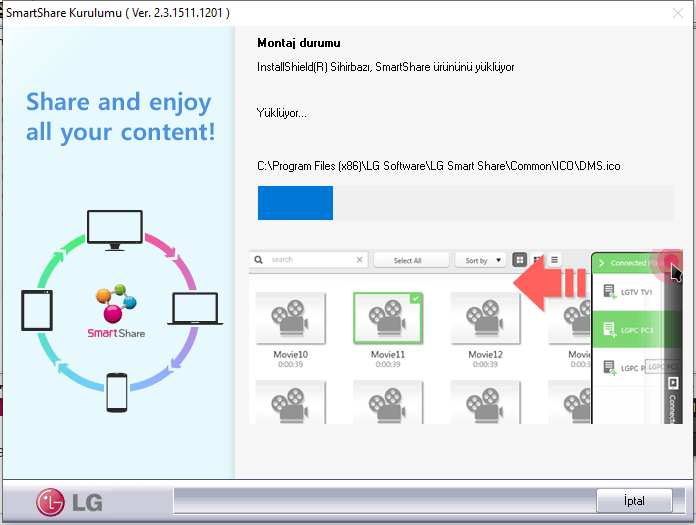The height and width of the screenshot is (525, 696).
Task: Click the 'Yüklüyor...' status text
Action: (x=281, y=113)
